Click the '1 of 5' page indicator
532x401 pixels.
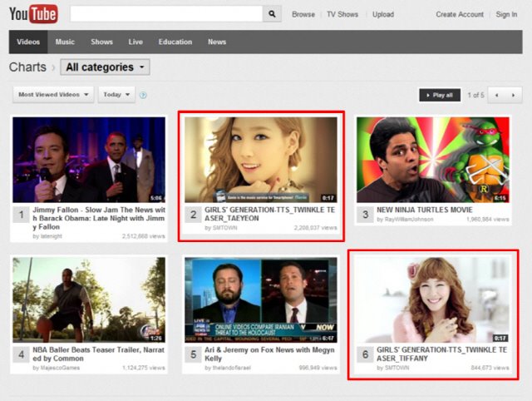click(475, 95)
